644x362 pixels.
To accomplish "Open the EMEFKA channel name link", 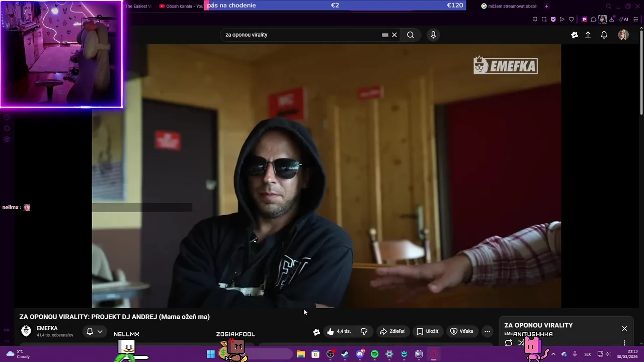I will pos(47,328).
